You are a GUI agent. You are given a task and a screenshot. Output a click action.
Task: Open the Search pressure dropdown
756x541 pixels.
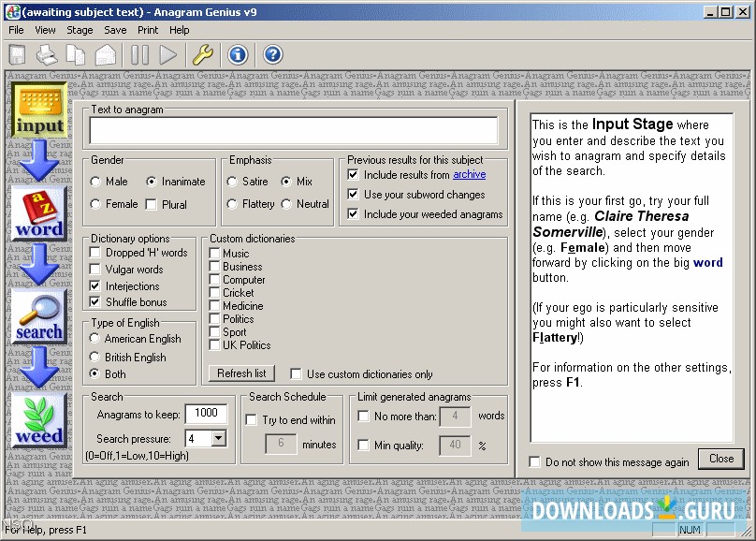coord(218,438)
